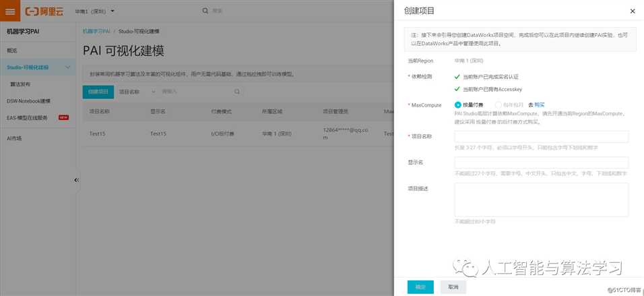This screenshot has height=296, width=644.
Task: Collapse the Studio-可视化建模 sidebar chevron
Action: tap(68, 67)
